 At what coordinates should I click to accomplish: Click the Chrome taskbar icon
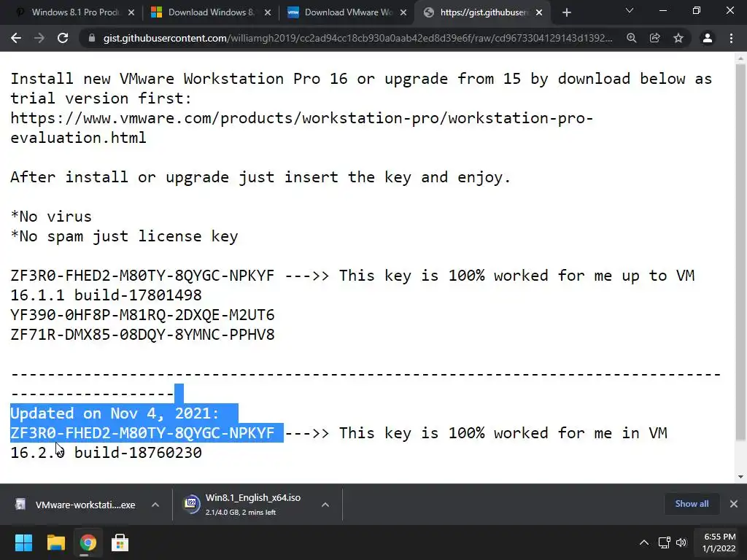tap(88, 542)
